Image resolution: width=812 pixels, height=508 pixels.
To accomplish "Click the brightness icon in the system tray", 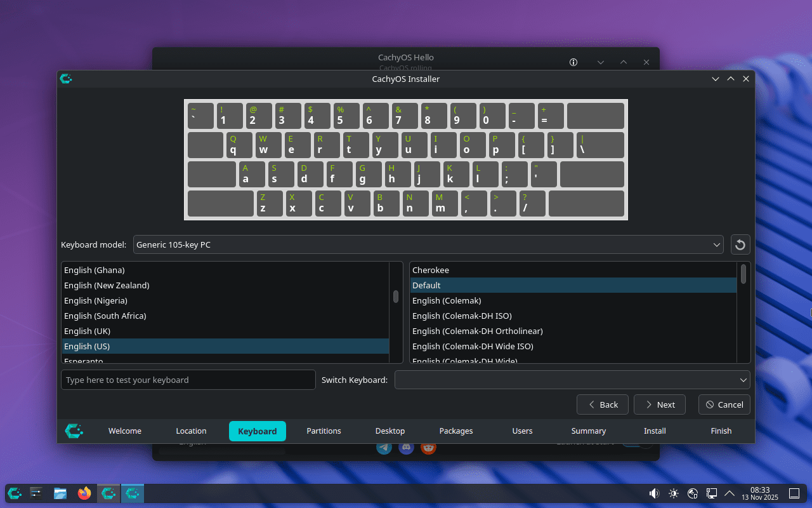I will (x=673, y=493).
